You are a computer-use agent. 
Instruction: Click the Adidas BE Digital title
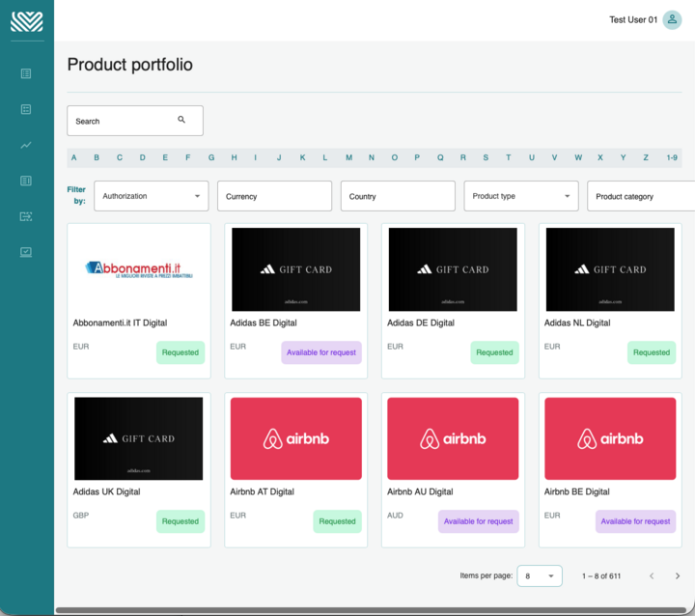click(x=264, y=322)
